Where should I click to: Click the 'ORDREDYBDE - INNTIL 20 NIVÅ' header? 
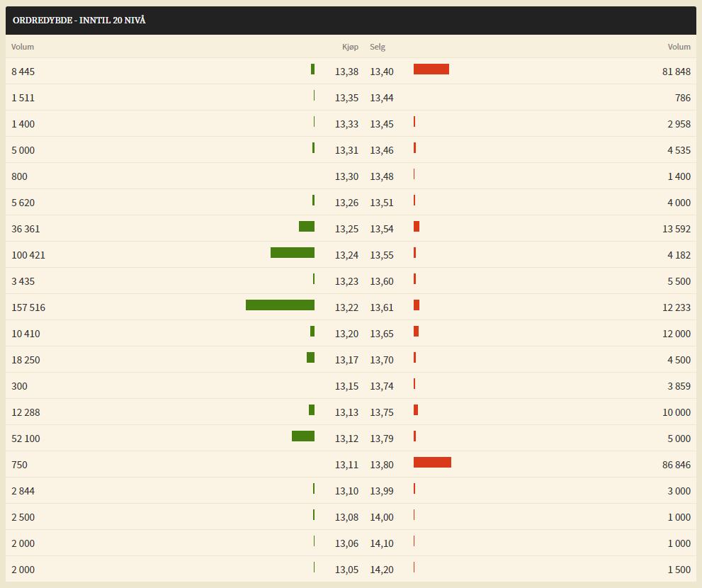[x=79, y=20]
